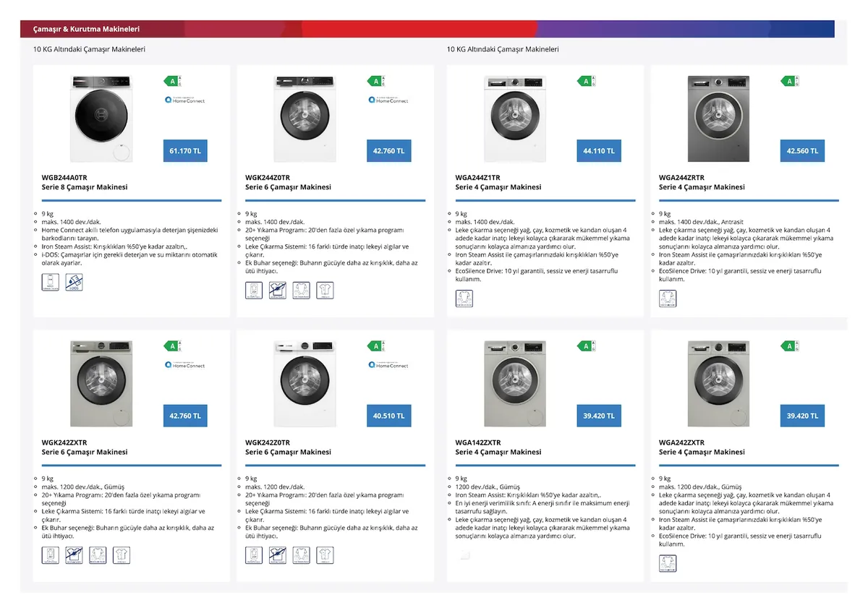Open the silver WGK242ZXTR machine image

pos(102,384)
